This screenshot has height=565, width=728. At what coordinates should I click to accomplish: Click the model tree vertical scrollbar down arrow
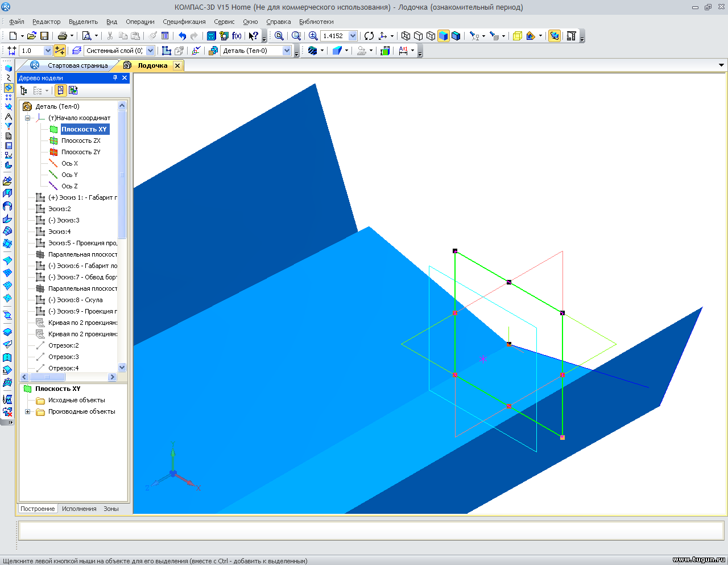(x=122, y=368)
